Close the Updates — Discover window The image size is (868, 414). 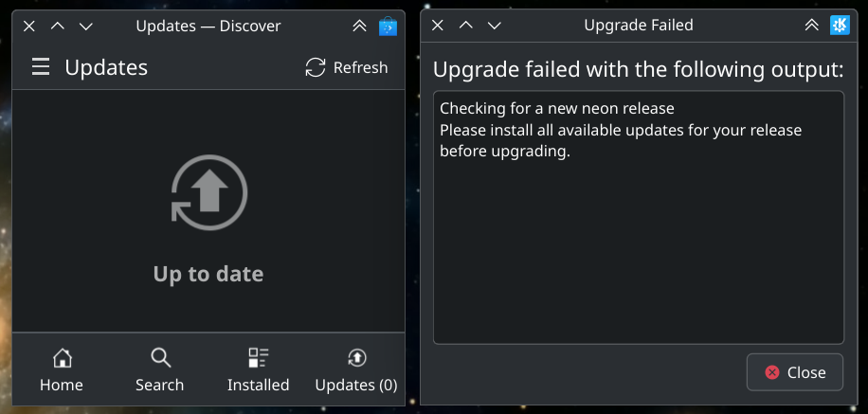point(28,26)
